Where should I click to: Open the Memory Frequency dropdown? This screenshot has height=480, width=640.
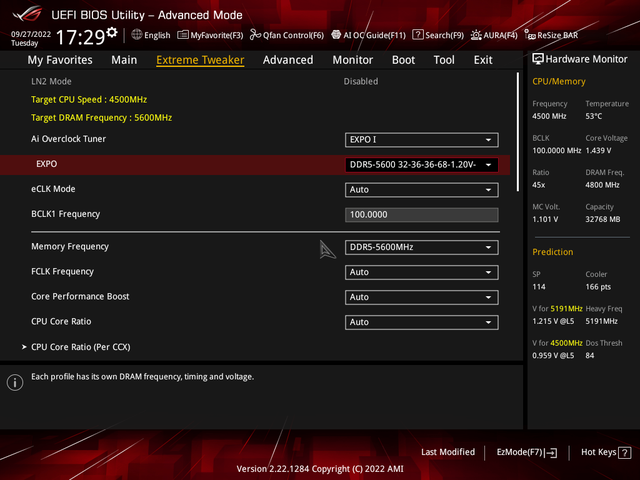pos(421,247)
